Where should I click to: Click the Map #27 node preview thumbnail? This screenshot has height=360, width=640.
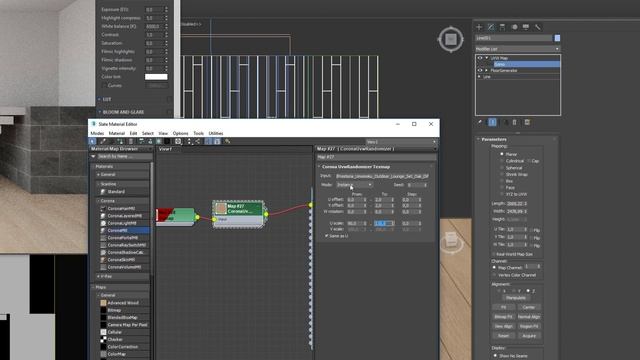tap(221, 209)
